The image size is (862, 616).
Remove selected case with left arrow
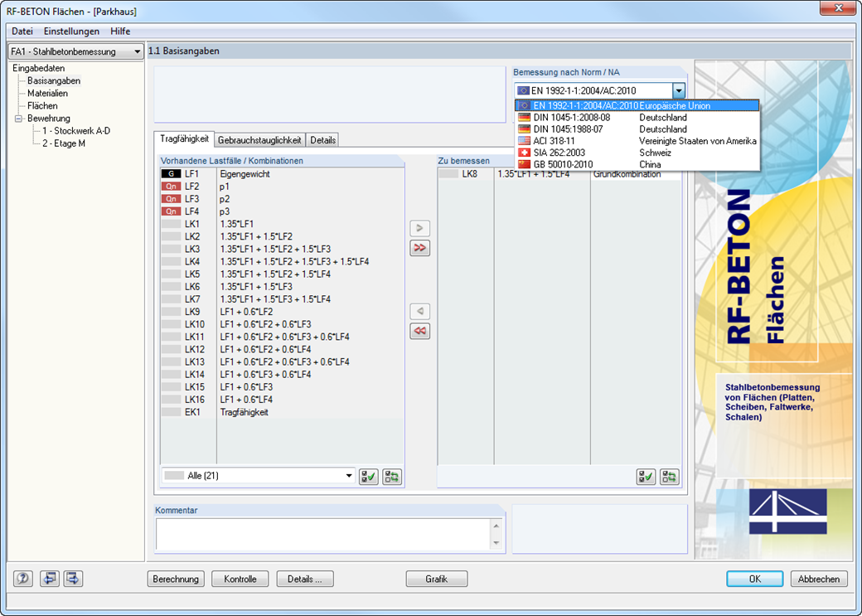click(x=420, y=311)
